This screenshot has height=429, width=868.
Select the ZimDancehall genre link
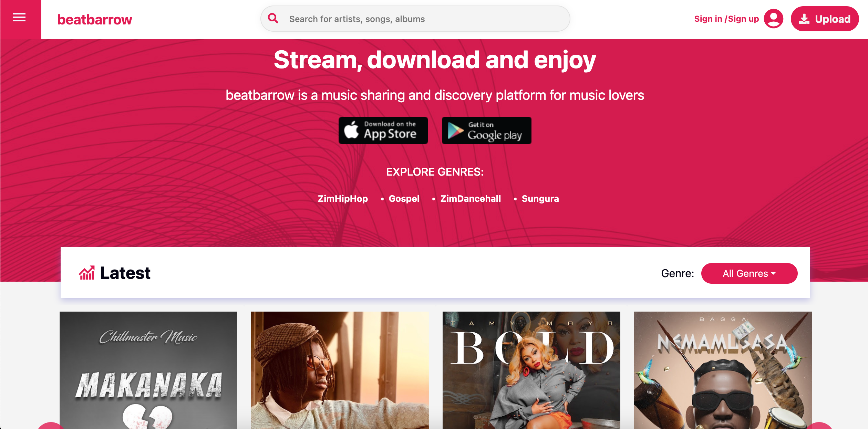tap(471, 199)
